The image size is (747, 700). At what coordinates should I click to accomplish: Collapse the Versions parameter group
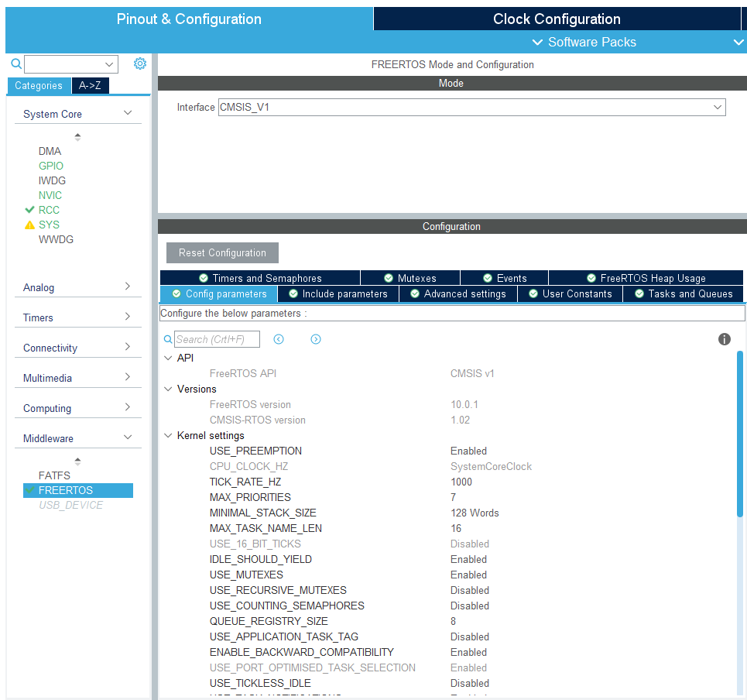click(x=168, y=389)
